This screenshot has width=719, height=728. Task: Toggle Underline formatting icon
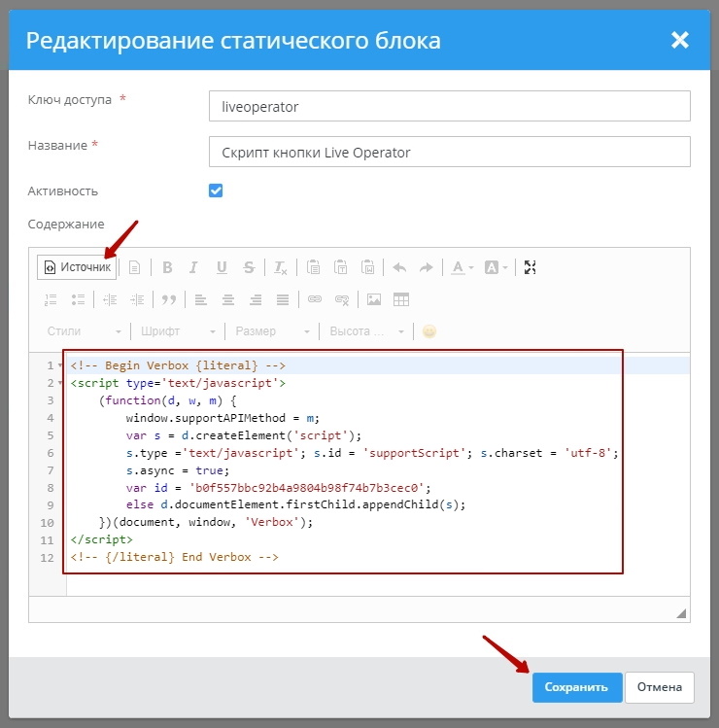click(x=222, y=267)
